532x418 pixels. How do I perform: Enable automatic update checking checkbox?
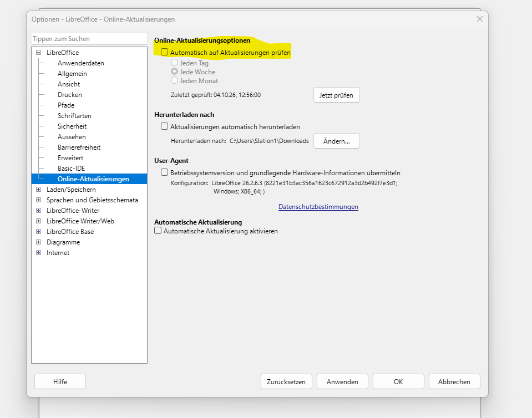[165, 52]
